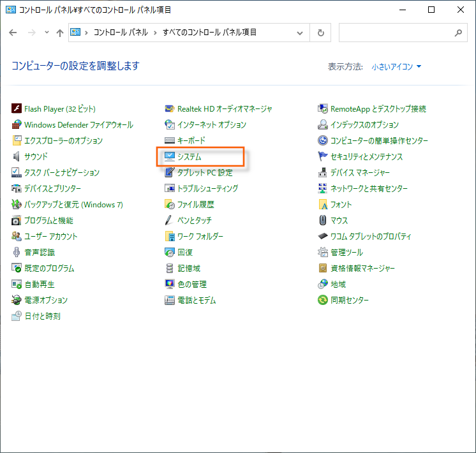Open the ネットワークと共有センター icon

click(x=323, y=188)
